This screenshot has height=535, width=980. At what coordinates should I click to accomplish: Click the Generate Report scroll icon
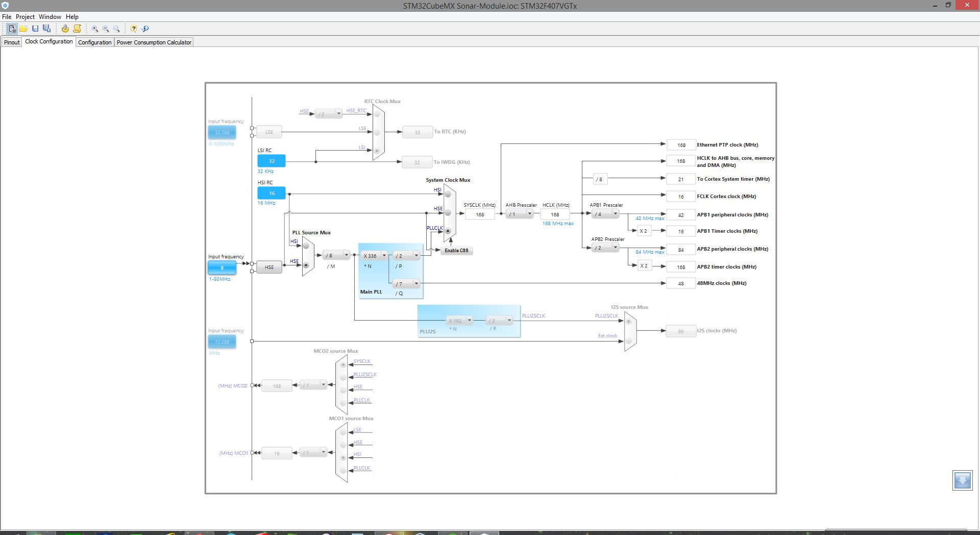(77, 29)
